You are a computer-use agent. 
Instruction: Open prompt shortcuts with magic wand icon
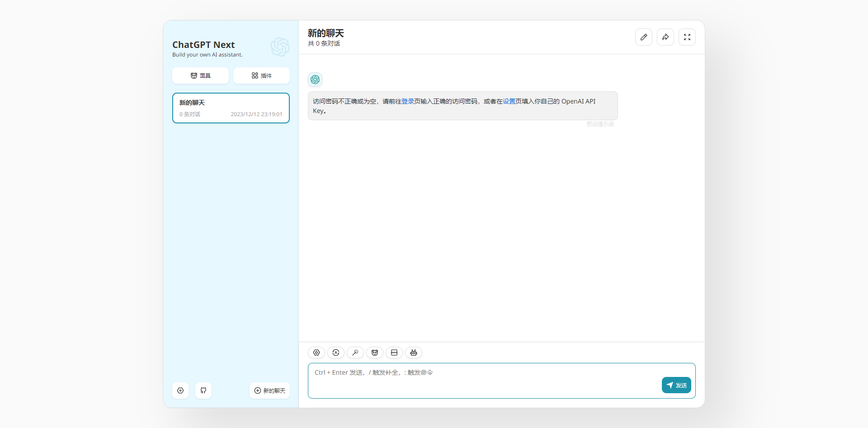coord(355,353)
